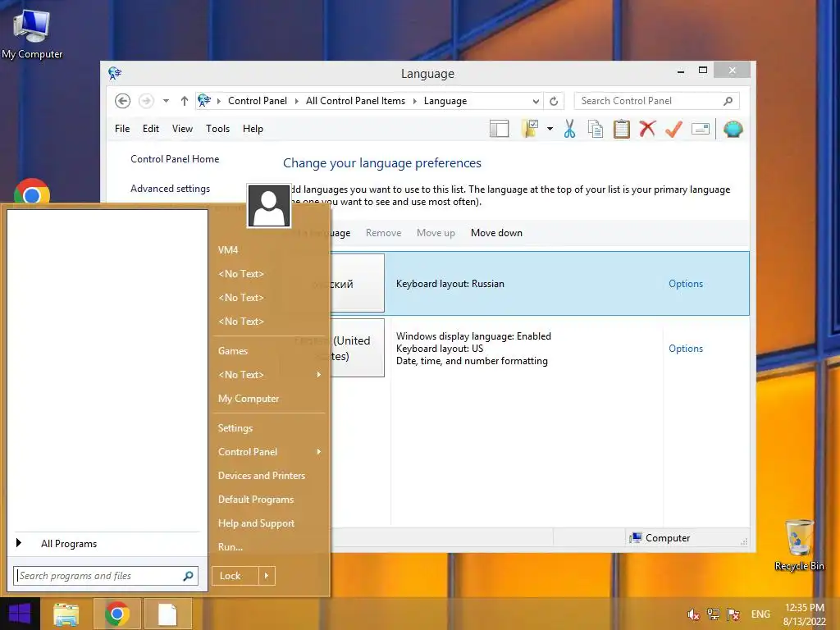Image resolution: width=840 pixels, height=630 pixels.
Task: Open Options for English United States language
Action: point(686,349)
